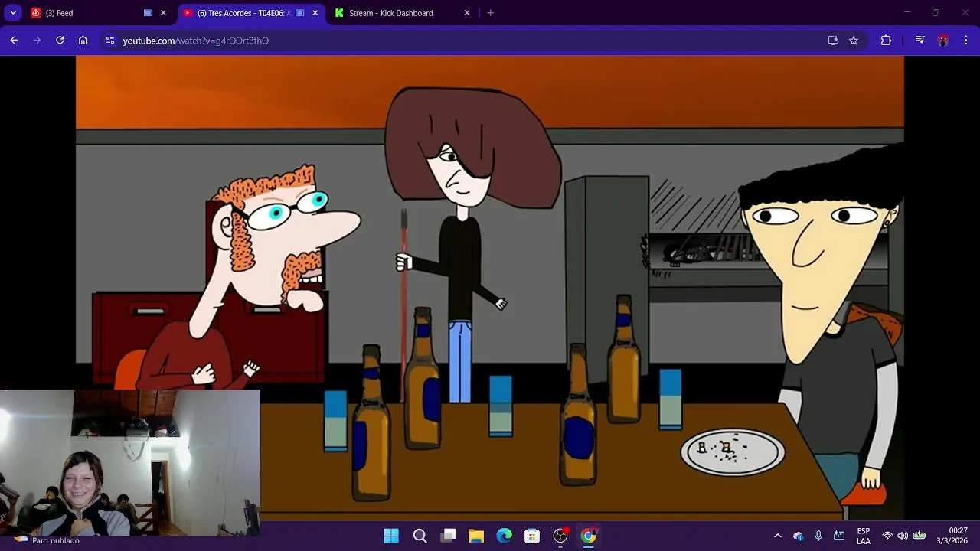The image size is (980, 551).
Task: Click the webcam overlay in the corner
Action: point(130,463)
